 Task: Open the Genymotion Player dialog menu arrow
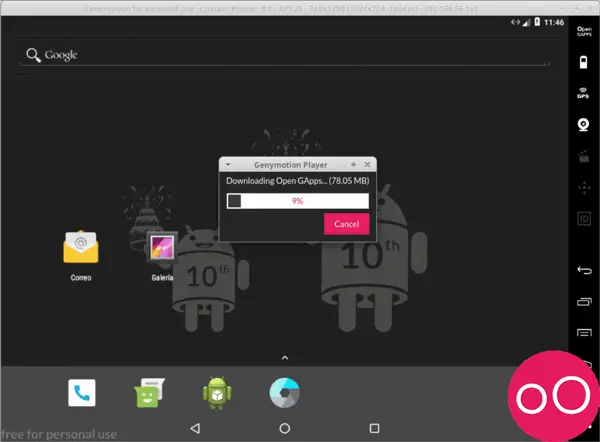228,165
